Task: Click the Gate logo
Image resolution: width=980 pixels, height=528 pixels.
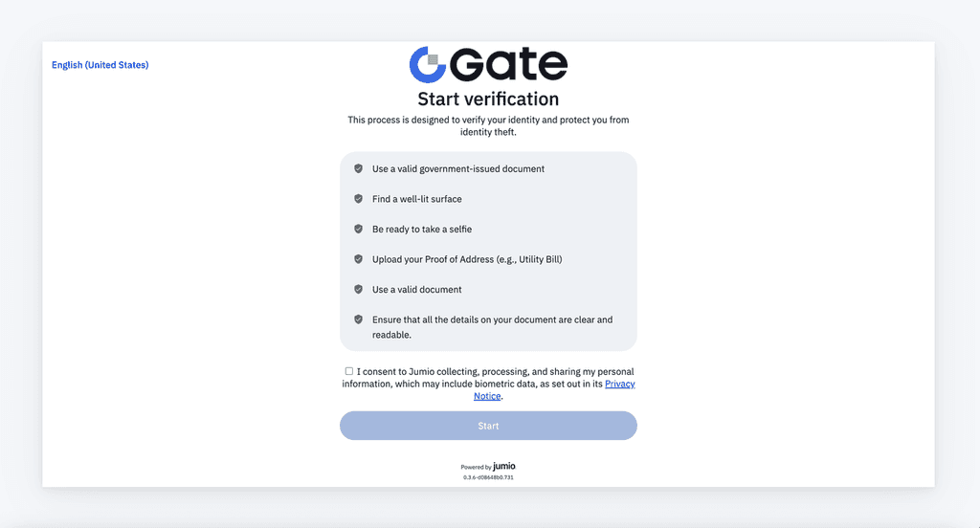Action: tap(488, 64)
